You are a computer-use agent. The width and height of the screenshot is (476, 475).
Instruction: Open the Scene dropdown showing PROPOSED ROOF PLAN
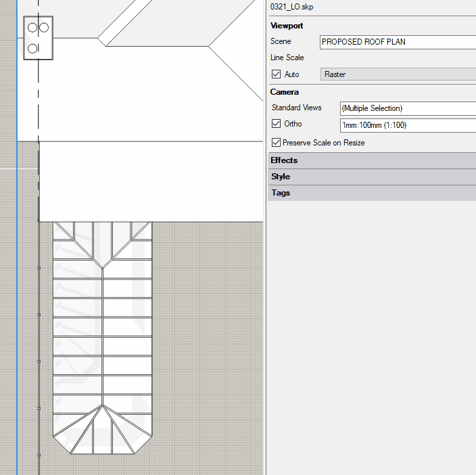tap(398, 42)
